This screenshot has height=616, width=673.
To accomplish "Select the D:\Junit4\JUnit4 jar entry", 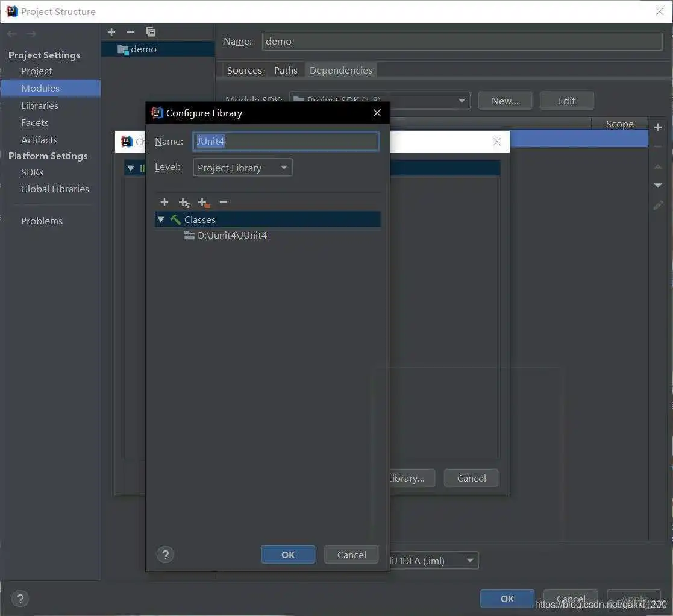I will click(x=233, y=235).
